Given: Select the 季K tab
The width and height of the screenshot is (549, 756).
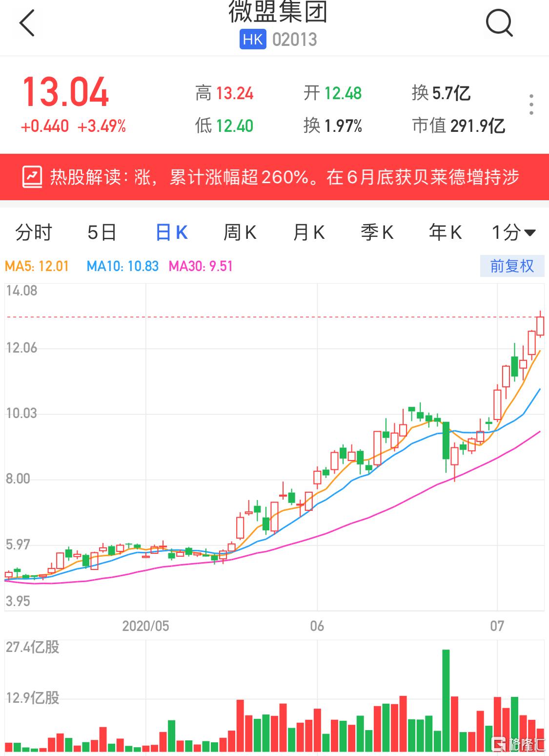Looking at the screenshot, I should (x=377, y=232).
